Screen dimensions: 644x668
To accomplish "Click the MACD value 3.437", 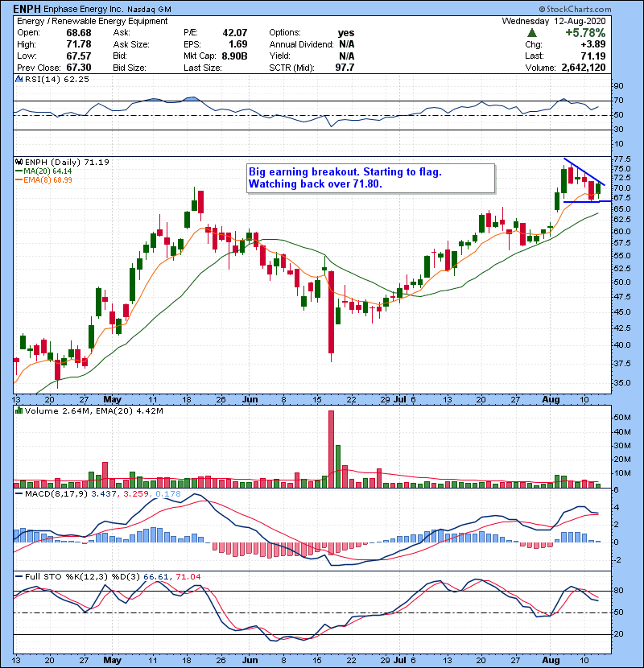I will [104, 494].
